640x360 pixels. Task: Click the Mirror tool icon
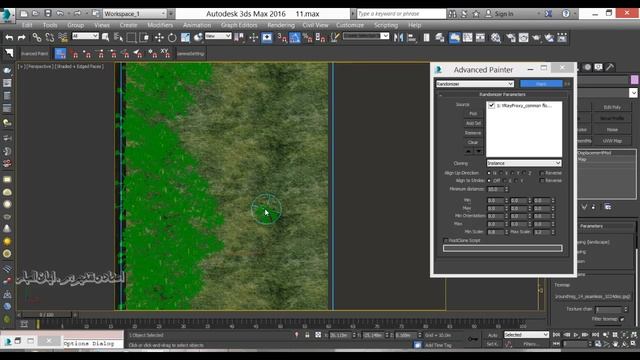(x=399, y=38)
